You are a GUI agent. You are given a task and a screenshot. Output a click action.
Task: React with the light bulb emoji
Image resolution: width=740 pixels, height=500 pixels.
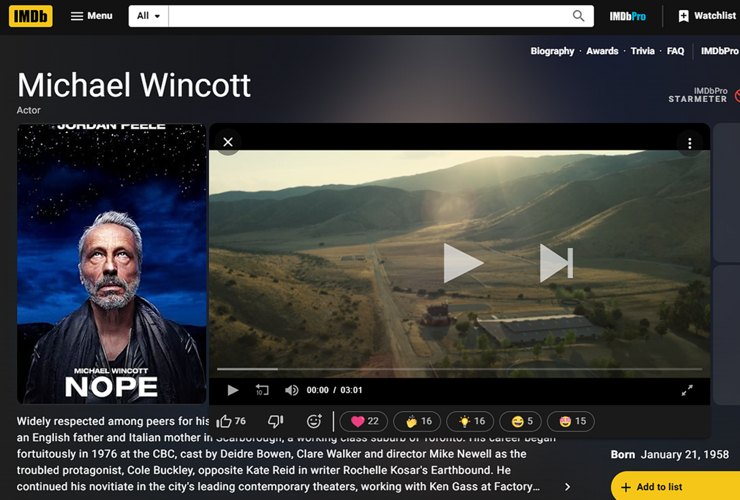tap(470, 421)
